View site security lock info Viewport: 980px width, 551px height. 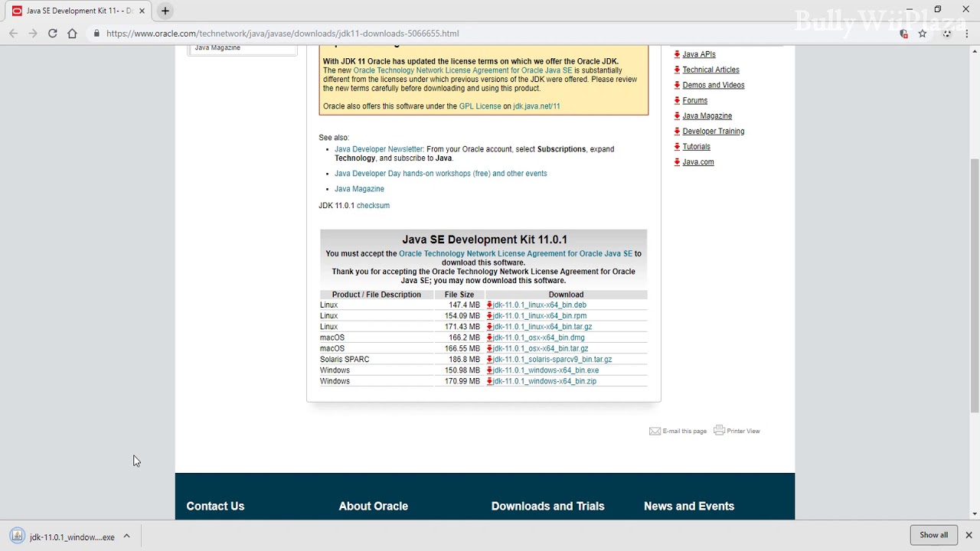[96, 34]
